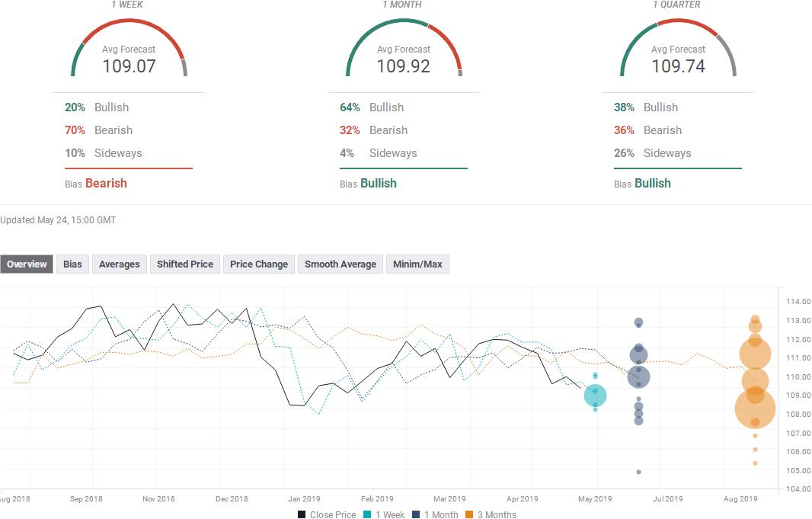
Task: Select the Minim/Max tab
Action: 417,264
